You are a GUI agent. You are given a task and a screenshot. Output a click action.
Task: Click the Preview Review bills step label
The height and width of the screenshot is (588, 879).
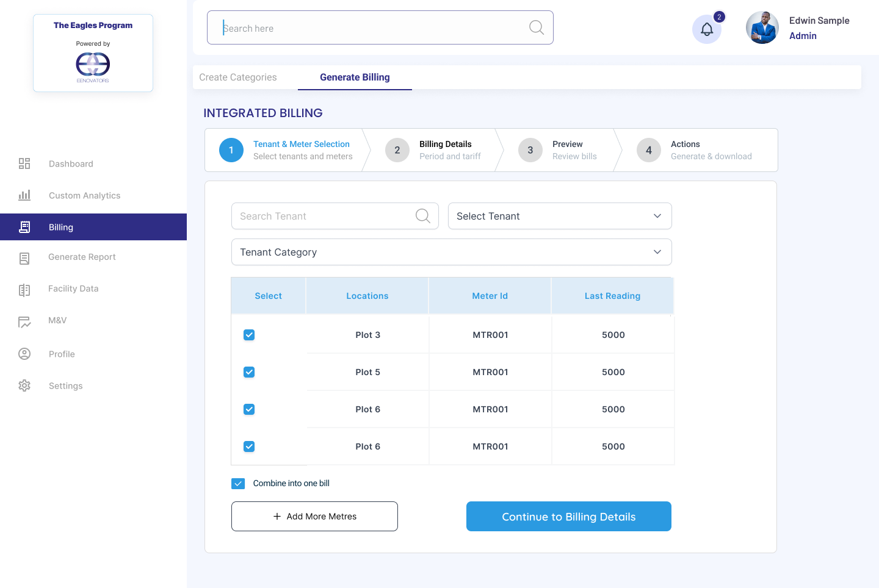pos(574,150)
